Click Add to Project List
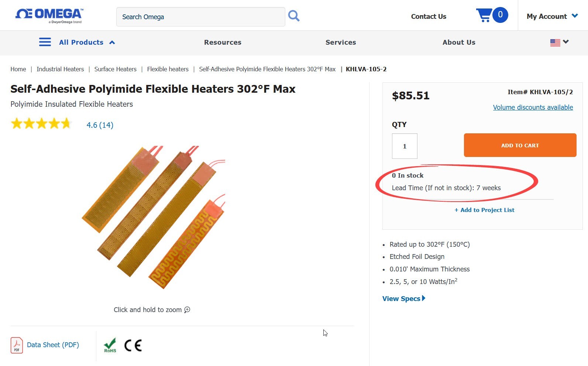 click(484, 210)
